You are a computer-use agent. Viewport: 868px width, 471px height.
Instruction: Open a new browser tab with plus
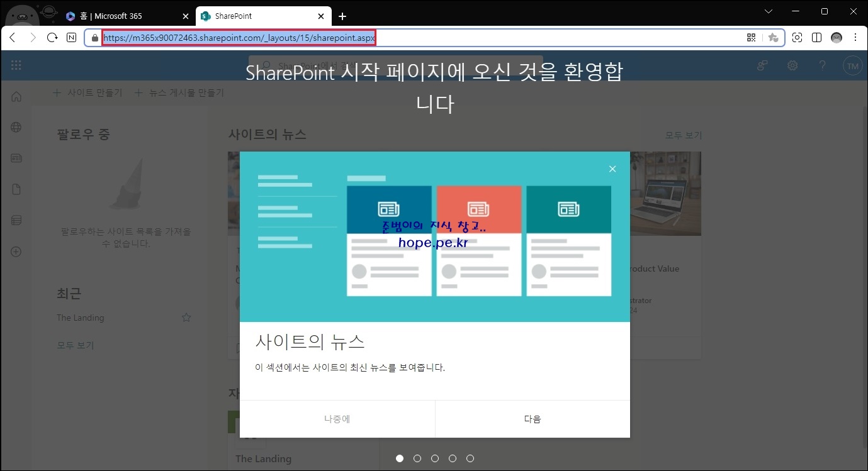[342, 16]
